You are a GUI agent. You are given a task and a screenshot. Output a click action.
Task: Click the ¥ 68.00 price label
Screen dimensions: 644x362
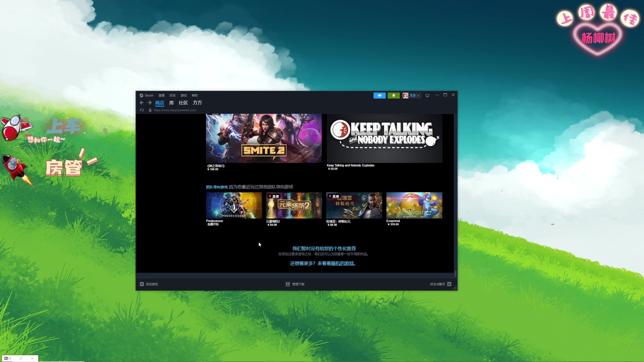(332, 225)
